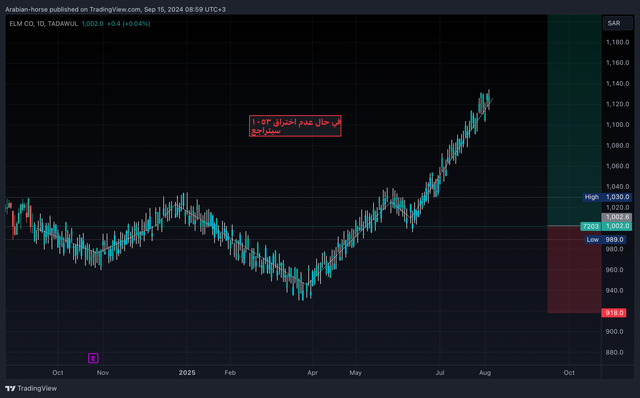Click the red 918.0 stop price label
This screenshot has height=398, width=640.
click(614, 313)
